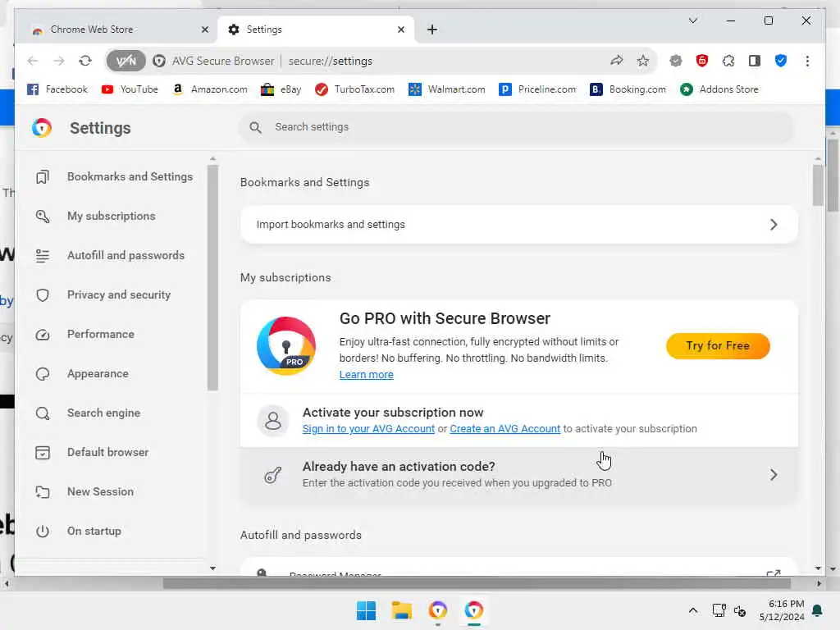Image resolution: width=840 pixels, height=630 pixels.
Task: Open Amazon.com bookmark
Action: point(210,89)
